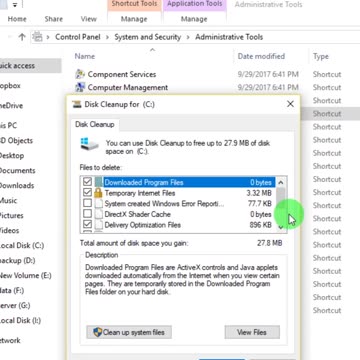Open Manage tab under Shortcut Tools
Viewport: 360px width, 360px height.
(x=134, y=19)
